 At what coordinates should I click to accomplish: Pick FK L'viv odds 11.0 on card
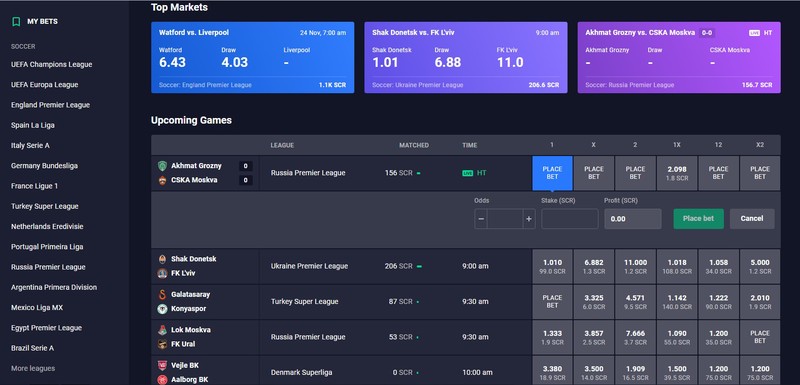510,62
